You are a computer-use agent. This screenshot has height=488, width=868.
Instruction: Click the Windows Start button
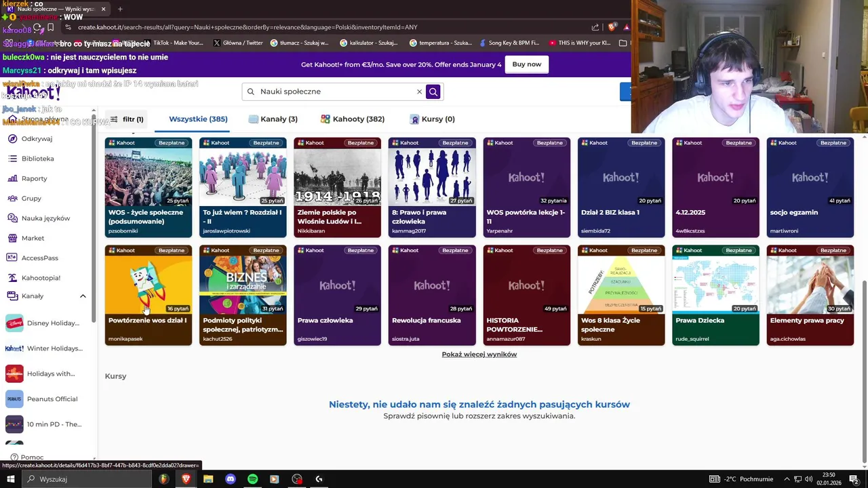[10, 479]
